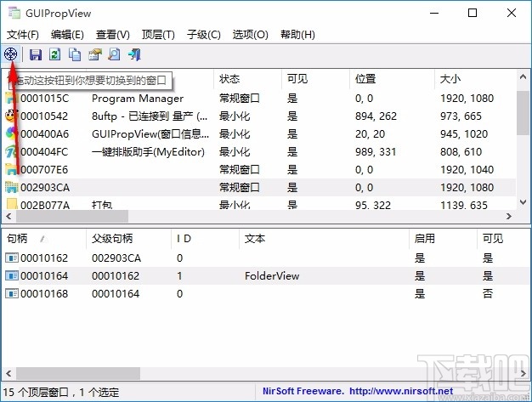Image resolution: width=532 pixels, height=402 pixels.
Task: Click the child list horizontal scroll left arrow
Action: coord(8,373)
